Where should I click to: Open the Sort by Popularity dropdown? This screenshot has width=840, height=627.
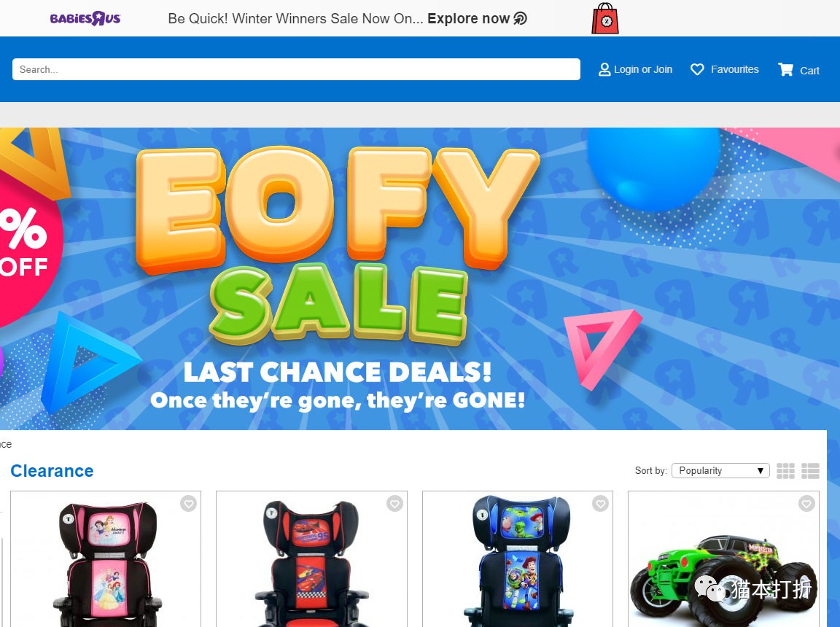point(720,471)
